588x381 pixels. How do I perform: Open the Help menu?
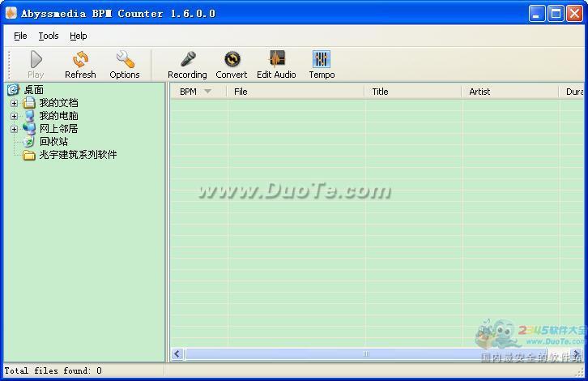coord(78,36)
